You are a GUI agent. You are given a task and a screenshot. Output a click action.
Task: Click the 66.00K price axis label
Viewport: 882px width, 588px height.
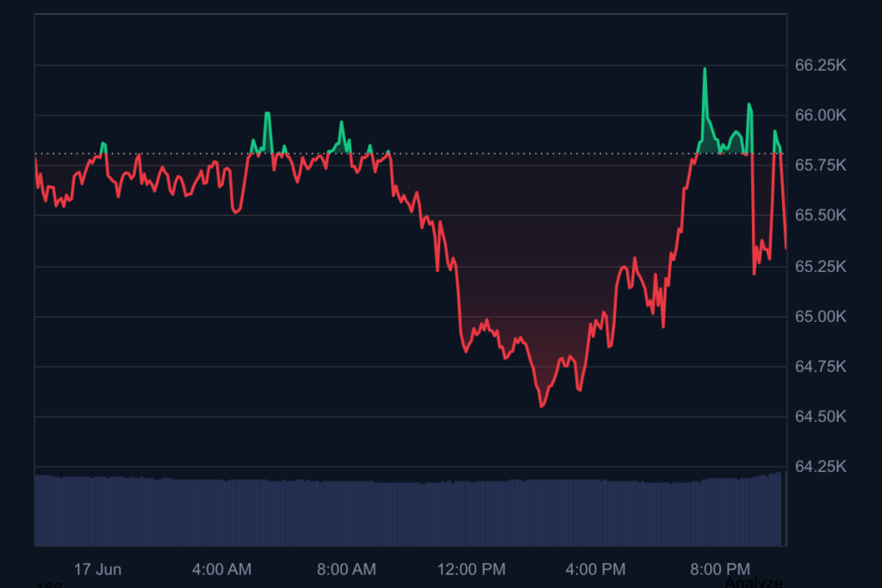pyautogui.click(x=820, y=115)
